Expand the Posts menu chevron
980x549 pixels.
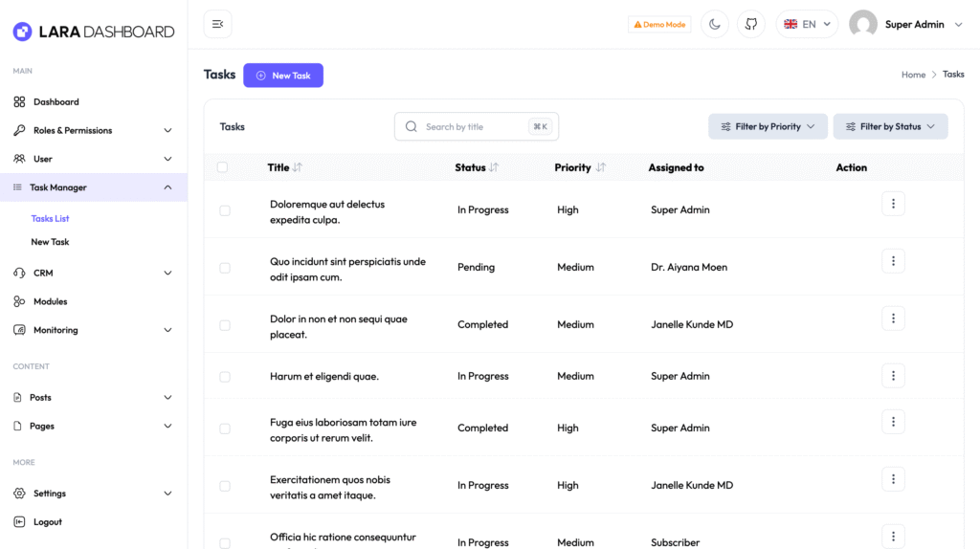tap(167, 398)
